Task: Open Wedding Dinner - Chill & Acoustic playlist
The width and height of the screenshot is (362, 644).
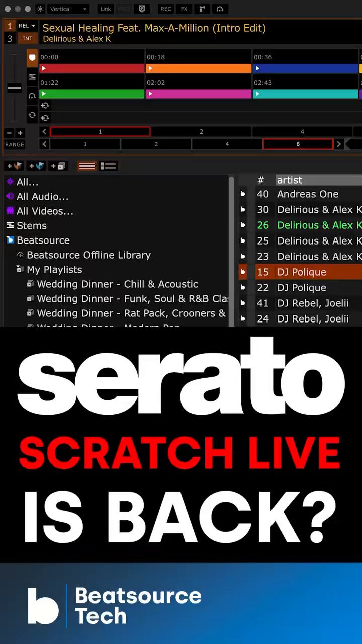Action: (117, 284)
